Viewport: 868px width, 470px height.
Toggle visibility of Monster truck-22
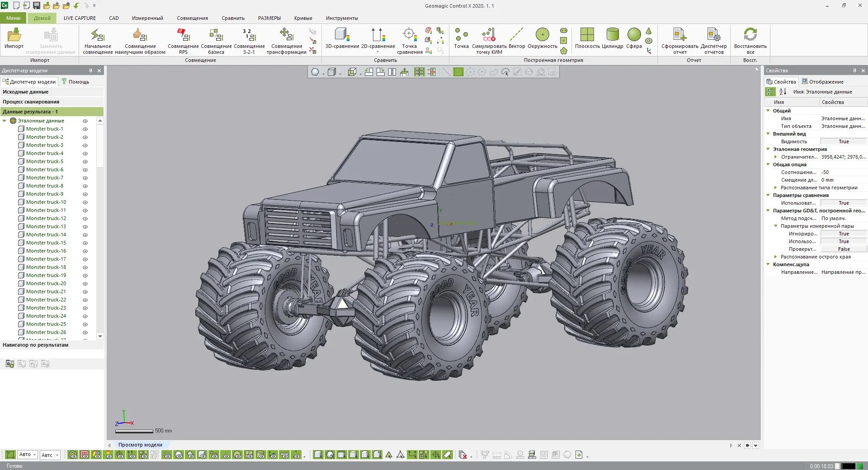[85, 300]
